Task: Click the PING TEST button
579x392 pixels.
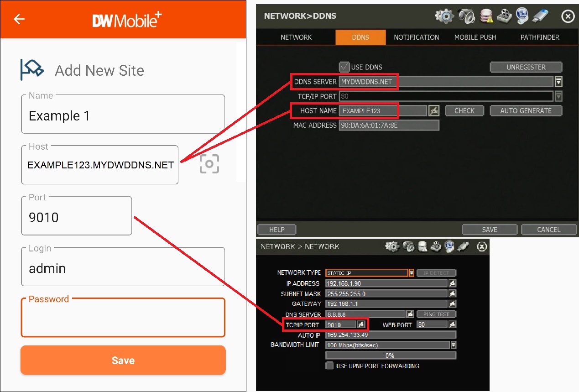Action: [436, 314]
